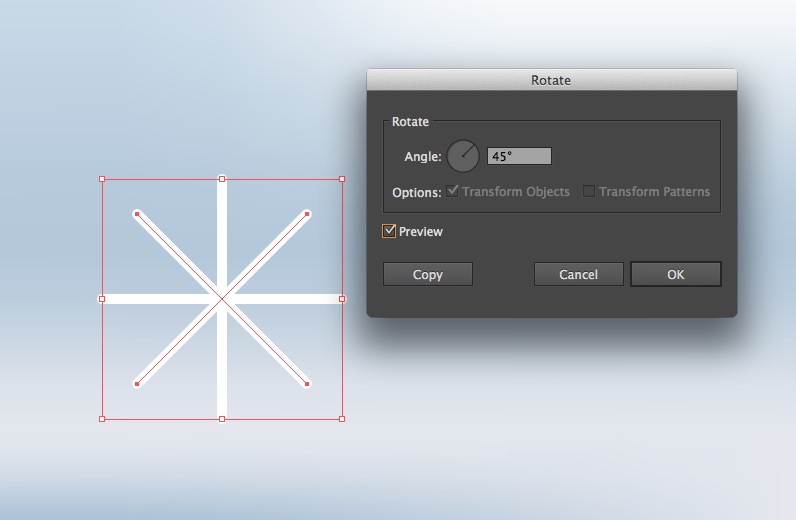796x520 pixels.
Task: Click the bottom-right bounding box handle
Action: pyautogui.click(x=342, y=419)
